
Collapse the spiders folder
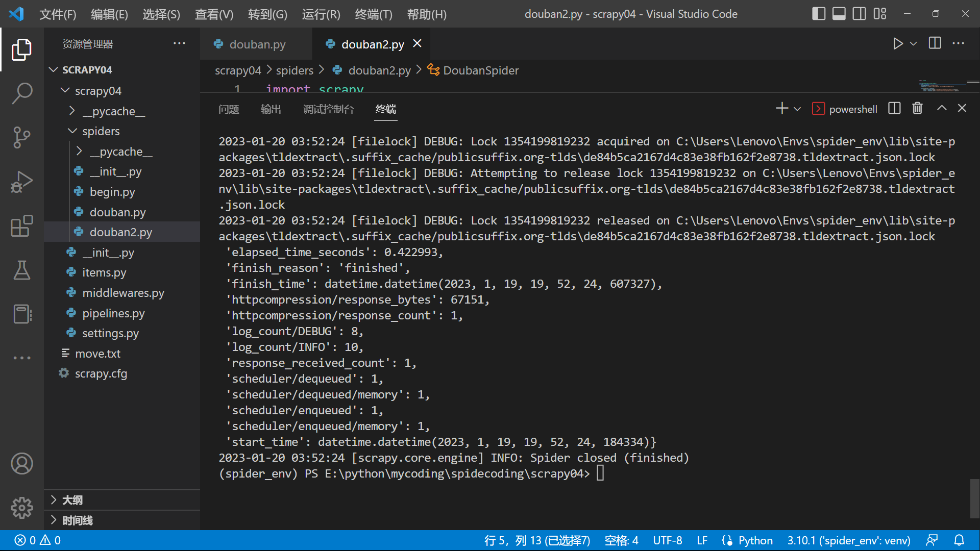coord(72,131)
